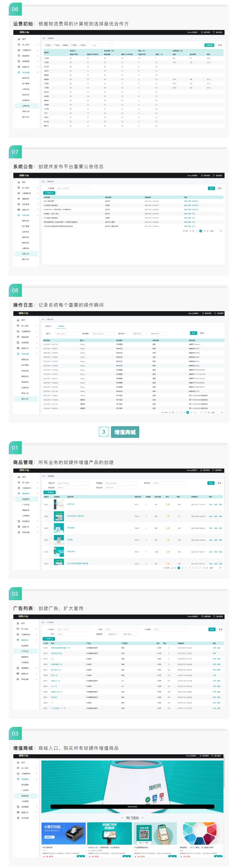Image resolution: width=234 pixels, height=868 pixels.
Task: Click 数据分析 icon in 系统公告 panel sidebar
Action: 19,210
